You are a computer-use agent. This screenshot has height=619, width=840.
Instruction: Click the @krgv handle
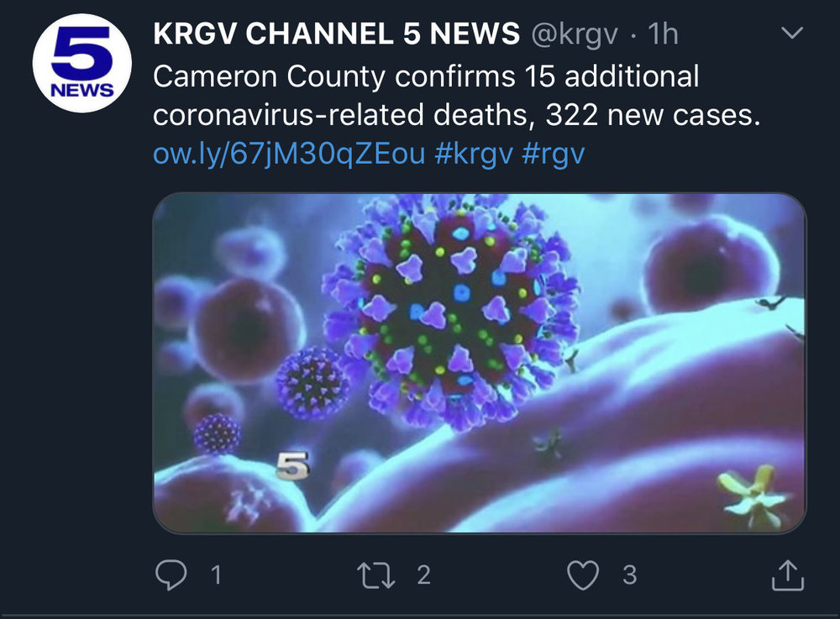click(x=574, y=34)
